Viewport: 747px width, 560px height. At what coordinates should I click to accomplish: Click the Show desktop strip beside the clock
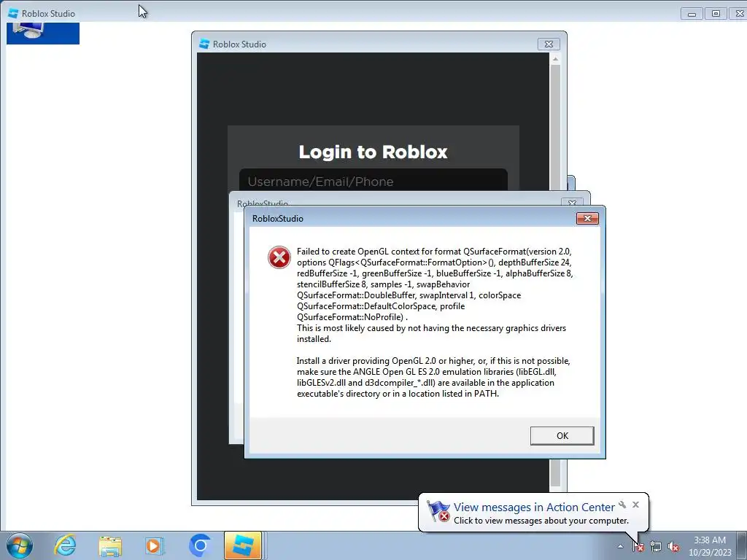pyautogui.click(x=742, y=545)
